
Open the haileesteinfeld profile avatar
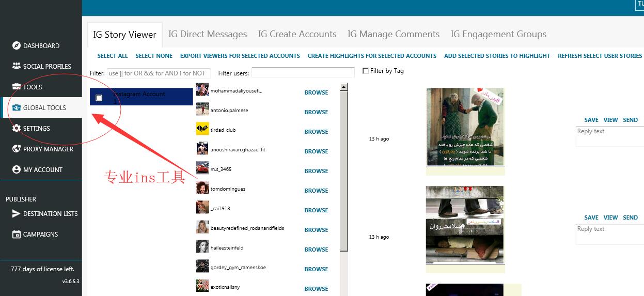point(202,247)
